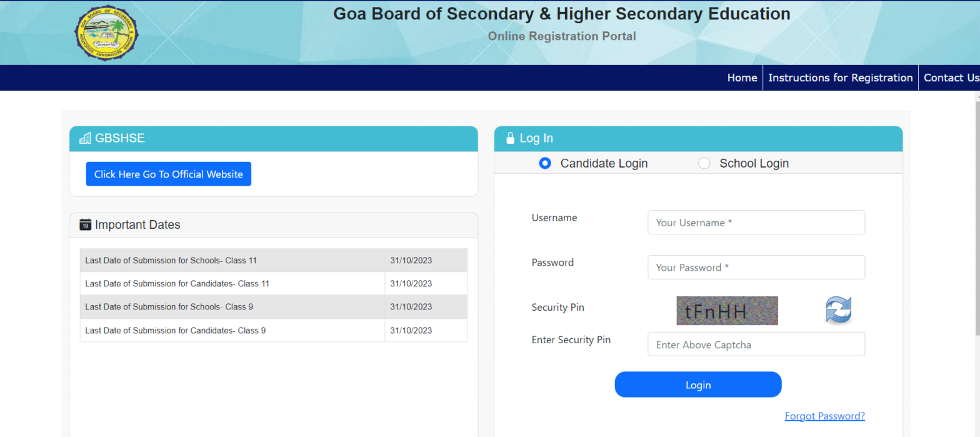This screenshot has height=437, width=980.
Task: Open the Home menu item
Action: (x=742, y=78)
